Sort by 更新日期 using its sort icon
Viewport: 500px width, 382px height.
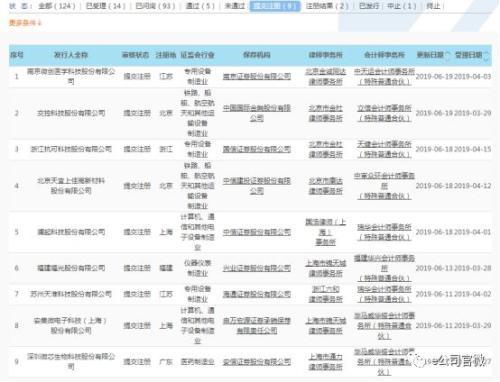click(x=448, y=55)
